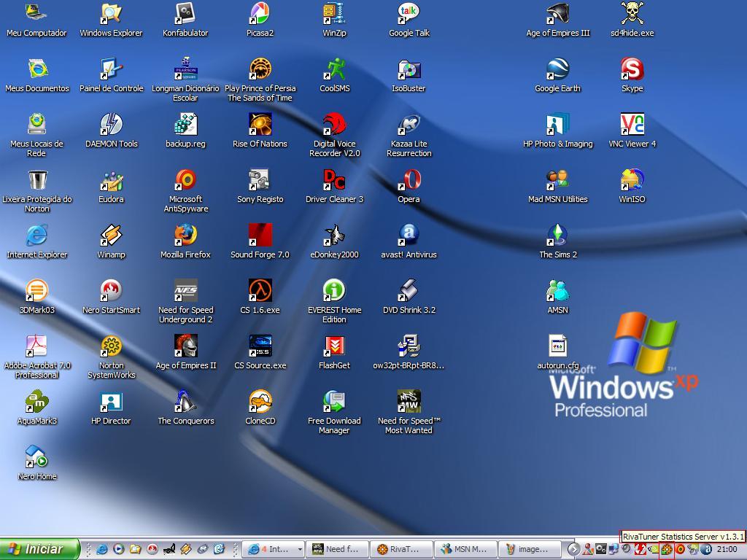Launch Google Talk from the desktop
This screenshot has width=747, height=560.
409,13
